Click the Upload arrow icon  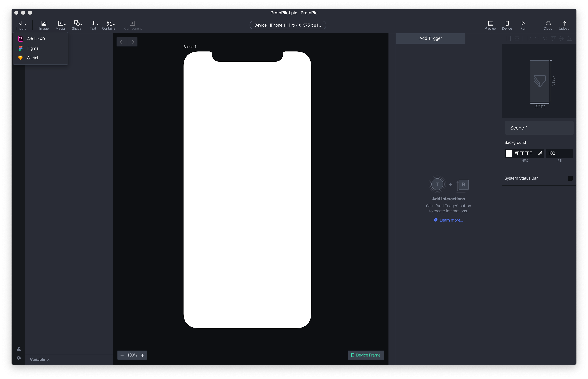pos(564,23)
